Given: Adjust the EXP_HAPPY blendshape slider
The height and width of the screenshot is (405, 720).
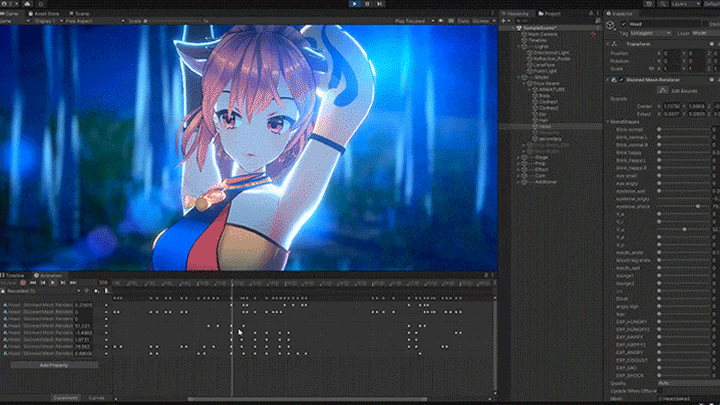Looking at the screenshot, I should (685, 337).
